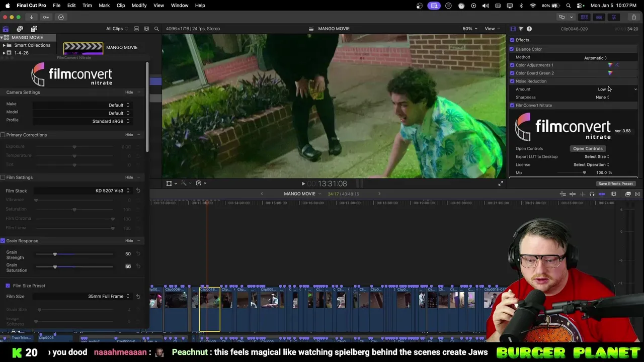Image resolution: width=644 pixels, height=362 pixels.
Task: Show the Video inspector filmstrip icon
Action: click(513, 29)
